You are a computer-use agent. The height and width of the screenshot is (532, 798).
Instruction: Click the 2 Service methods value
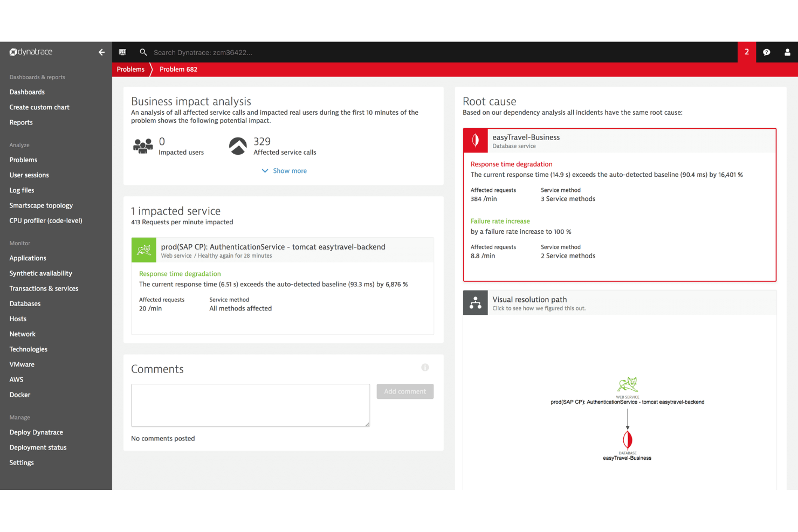pyautogui.click(x=568, y=256)
